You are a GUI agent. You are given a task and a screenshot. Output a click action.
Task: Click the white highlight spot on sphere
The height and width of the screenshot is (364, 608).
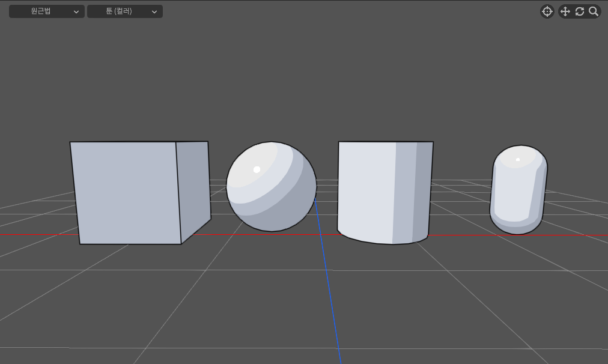257,169
